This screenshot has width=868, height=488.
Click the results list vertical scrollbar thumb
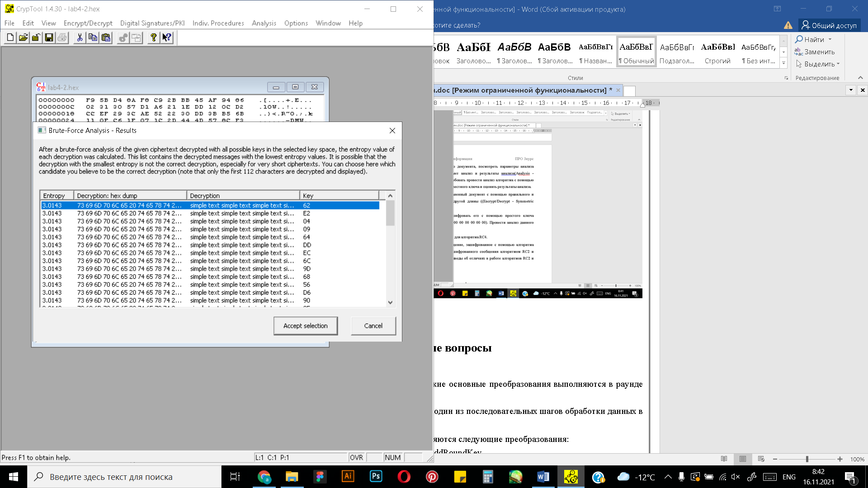click(x=391, y=213)
